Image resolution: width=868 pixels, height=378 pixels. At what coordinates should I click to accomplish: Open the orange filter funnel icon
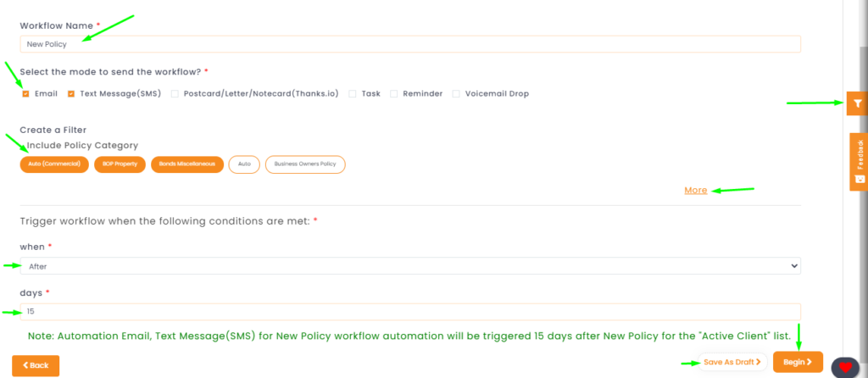point(857,103)
